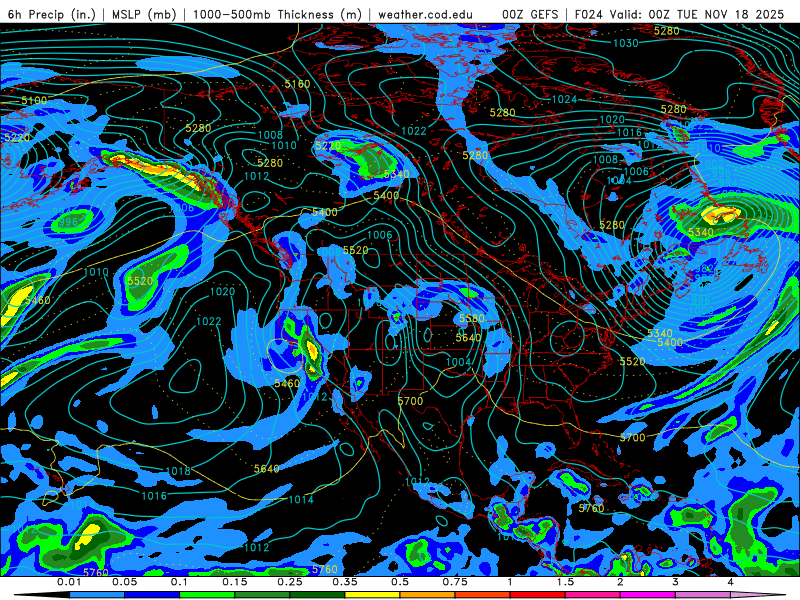Click the 0.05 legend value
This screenshot has height=600, width=800.
[124, 582]
